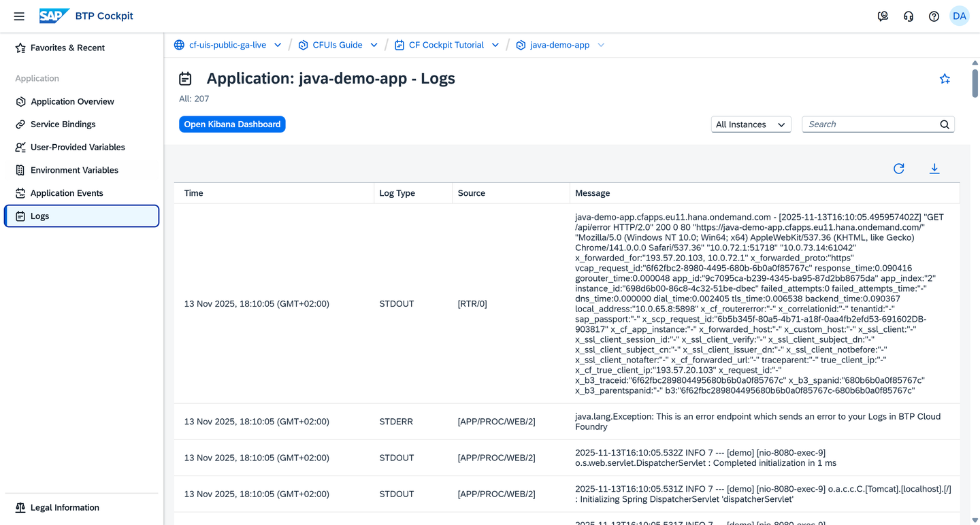Expand dropdown after java-demo-app breadcrumb
Viewport: 980px width, 525px height.
pos(601,45)
